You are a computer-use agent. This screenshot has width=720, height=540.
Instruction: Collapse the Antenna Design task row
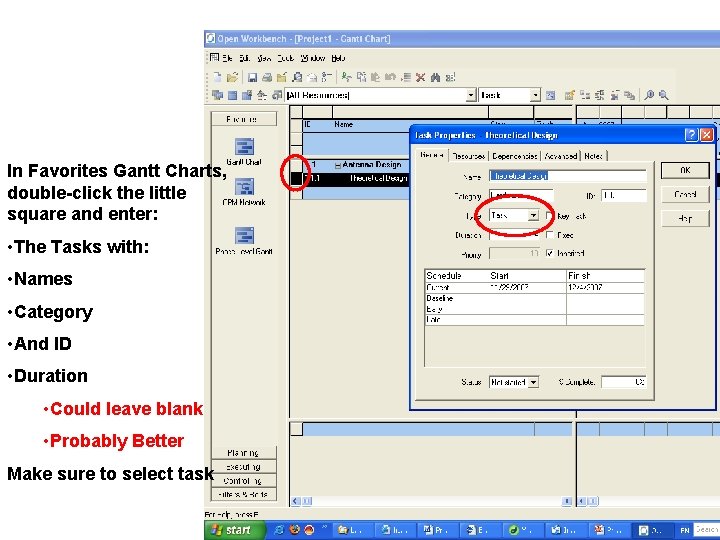pos(338,165)
